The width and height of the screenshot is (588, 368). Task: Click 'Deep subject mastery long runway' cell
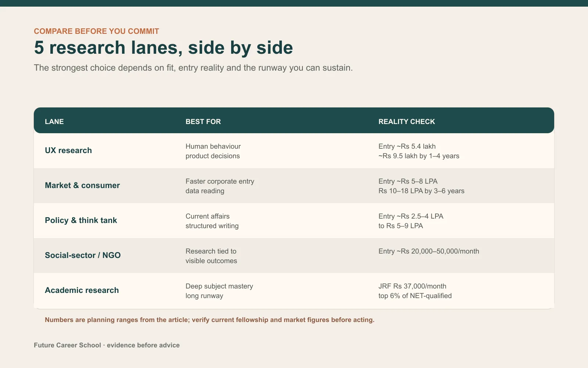point(219,291)
